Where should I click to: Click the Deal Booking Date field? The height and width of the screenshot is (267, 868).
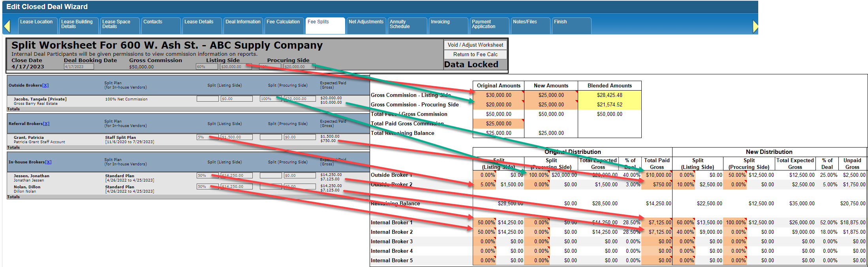click(x=79, y=67)
